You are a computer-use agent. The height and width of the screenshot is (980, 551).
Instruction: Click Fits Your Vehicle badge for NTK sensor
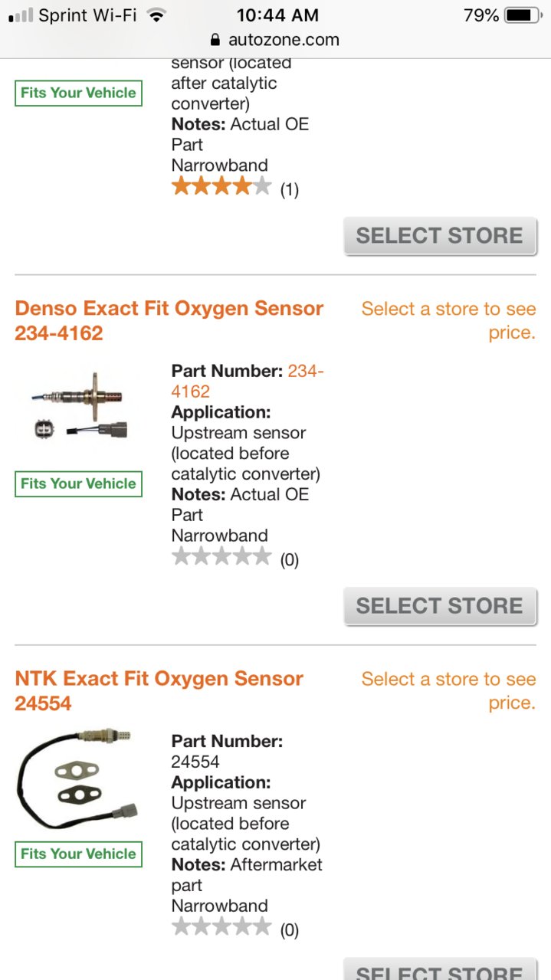(x=78, y=854)
